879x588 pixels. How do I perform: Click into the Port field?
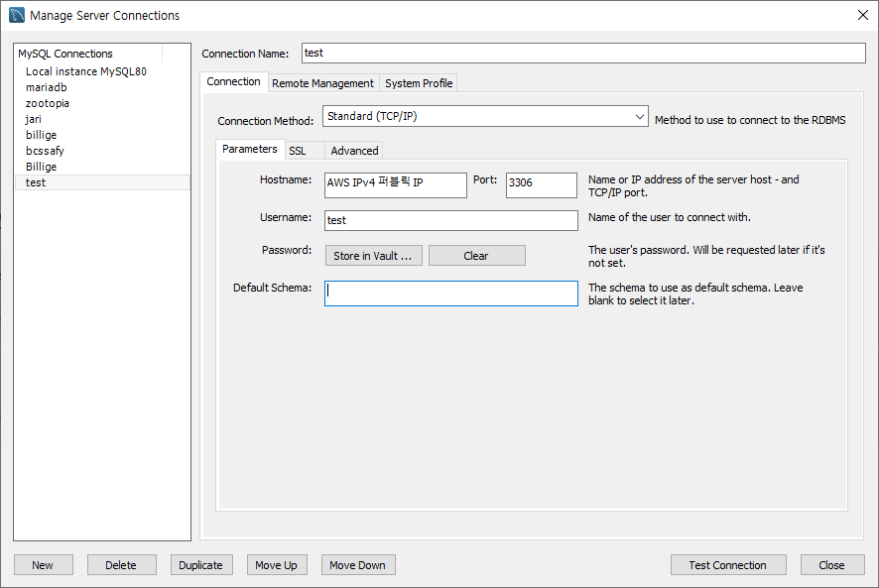(x=541, y=185)
